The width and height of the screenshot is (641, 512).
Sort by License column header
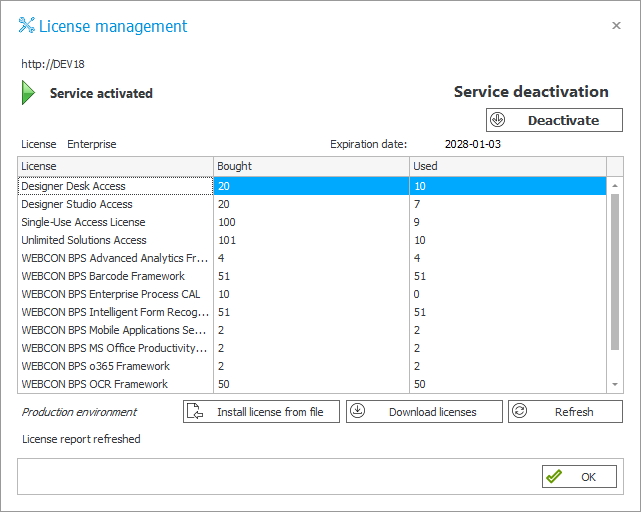pos(115,166)
